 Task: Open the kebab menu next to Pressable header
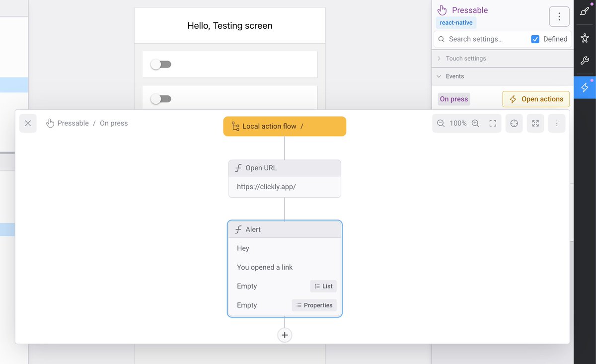click(559, 16)
